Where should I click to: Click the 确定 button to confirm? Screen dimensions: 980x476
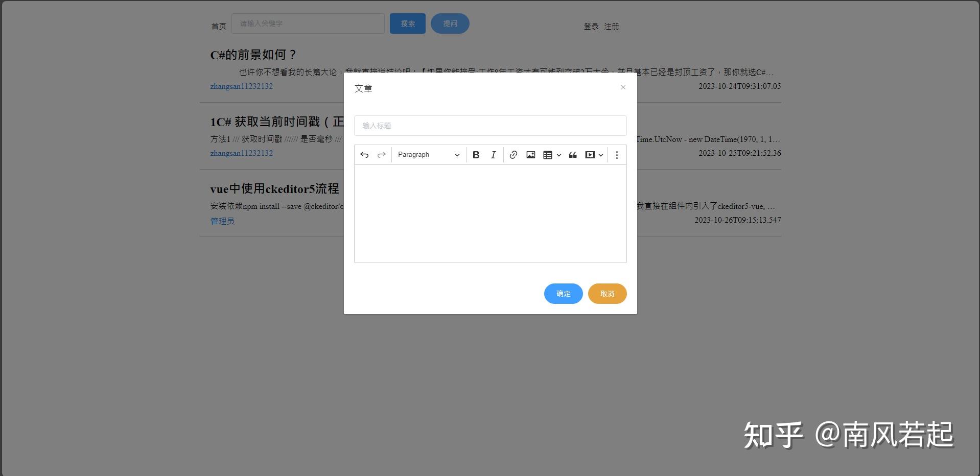[x=563, y=294]
